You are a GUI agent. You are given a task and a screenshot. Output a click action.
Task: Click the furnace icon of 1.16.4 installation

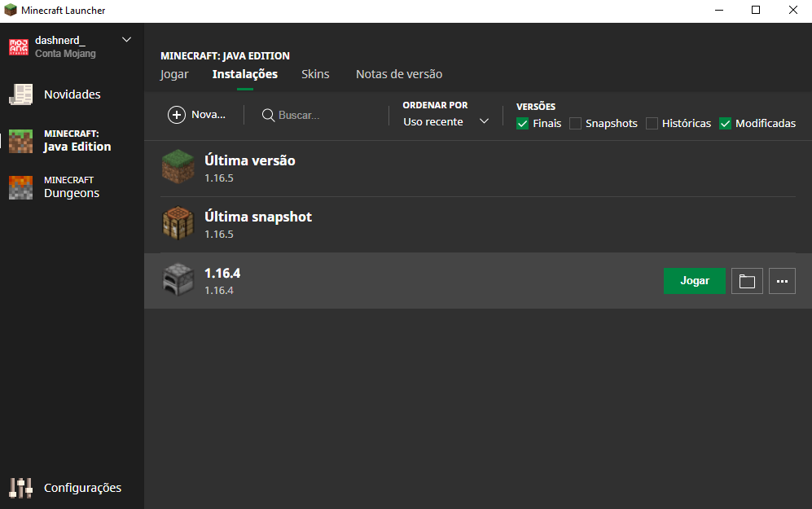click(178, 279)
